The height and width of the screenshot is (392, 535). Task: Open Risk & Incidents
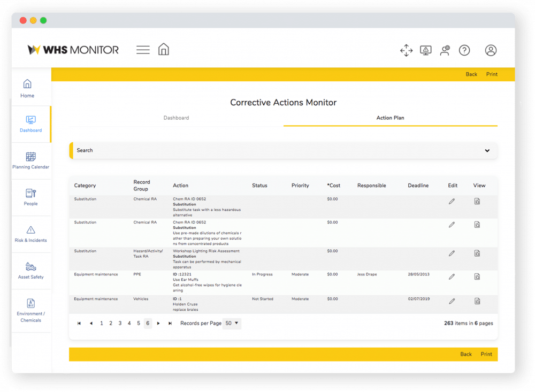pos(30,233)
